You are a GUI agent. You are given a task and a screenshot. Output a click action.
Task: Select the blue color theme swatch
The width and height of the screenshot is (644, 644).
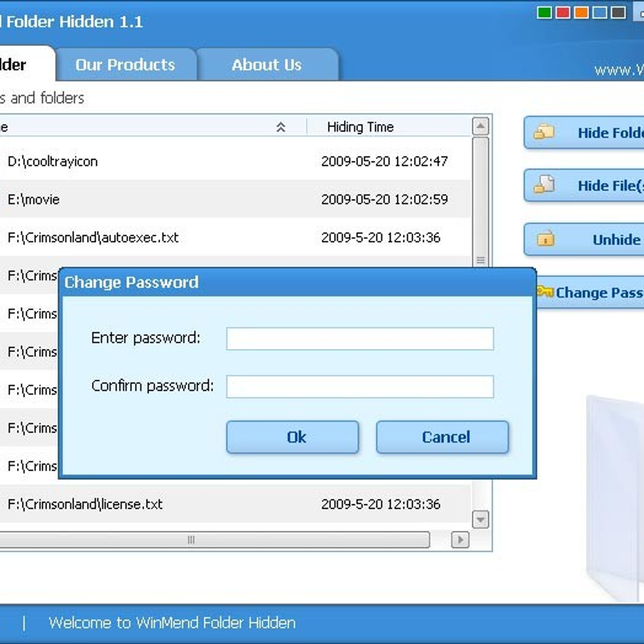tap(600, 13)
